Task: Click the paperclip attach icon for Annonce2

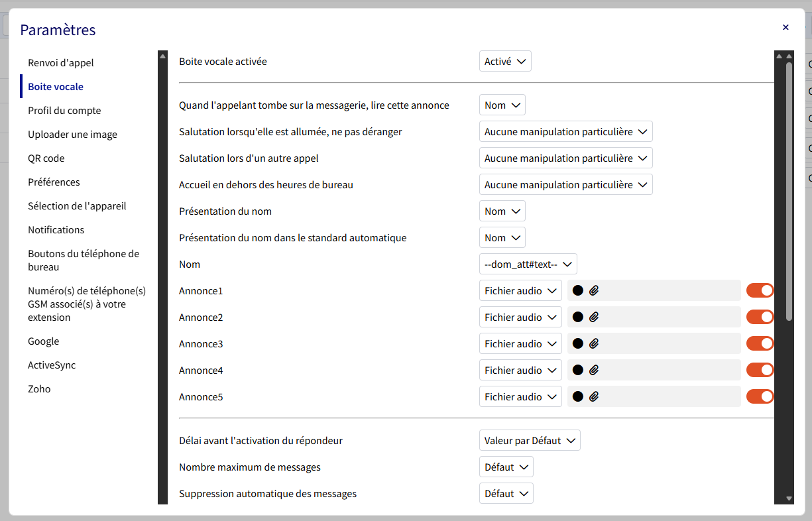Action: pyautogui.click(x=594, y=317)
